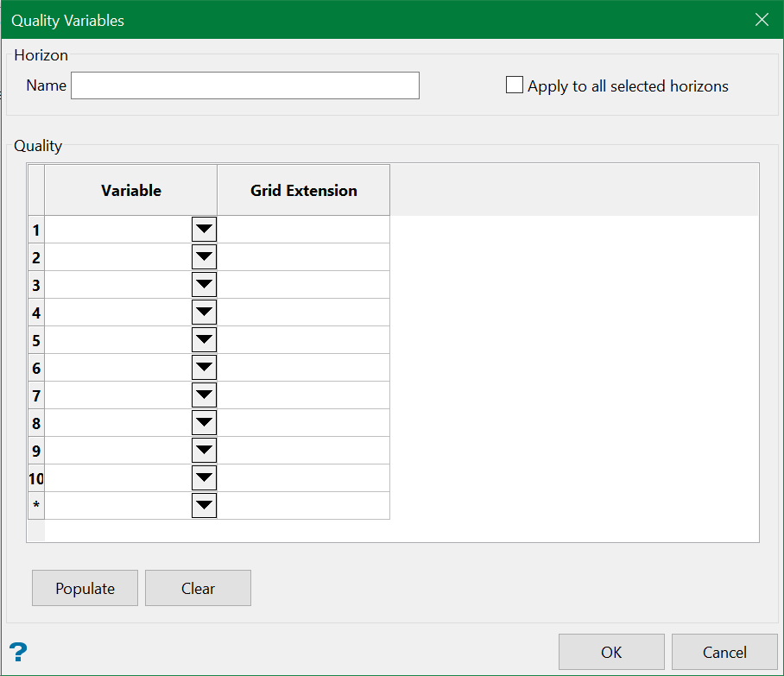Select Grid Extension cell in row 4
The width and height of the screenshot is (784, 676).
tap(303, 313)
